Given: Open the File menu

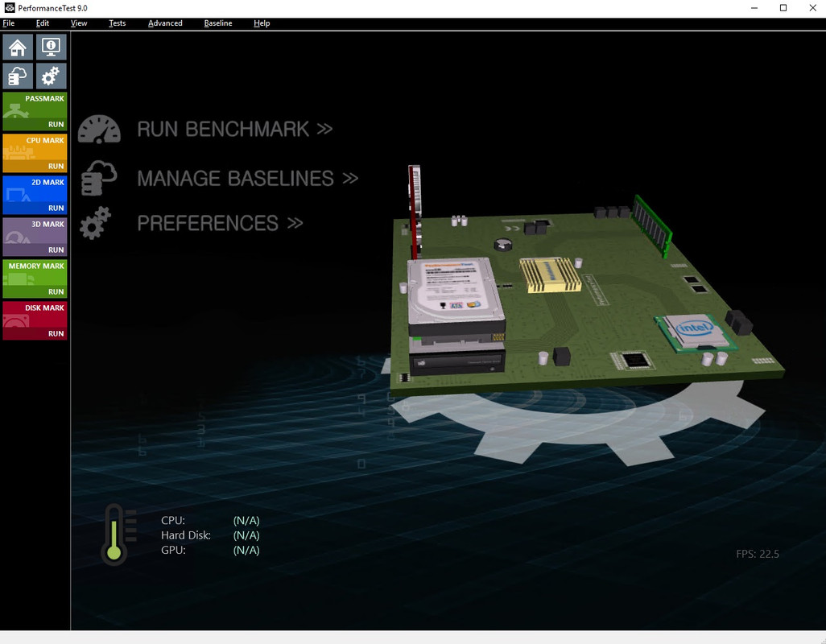Looking at the screenshot, I should pyautogui.click(x=8, y=23).
